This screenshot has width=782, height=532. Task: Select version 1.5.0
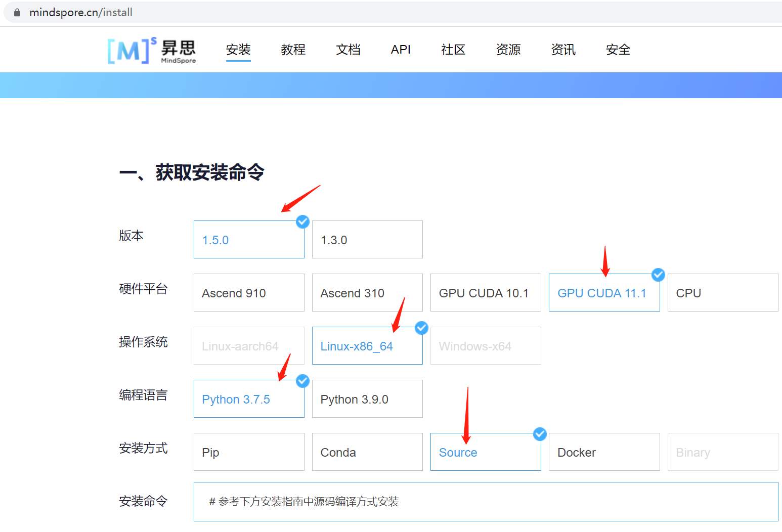[x=249, y=240]
